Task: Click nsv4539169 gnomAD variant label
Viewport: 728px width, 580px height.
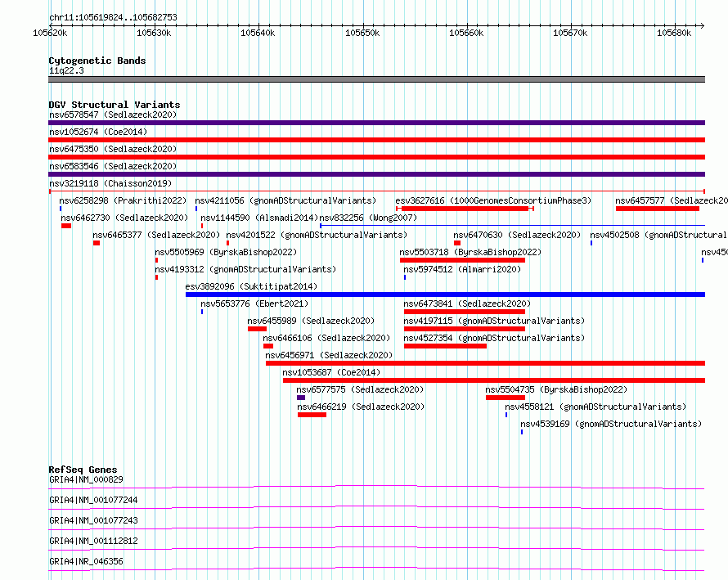Action: pos(611,424)
